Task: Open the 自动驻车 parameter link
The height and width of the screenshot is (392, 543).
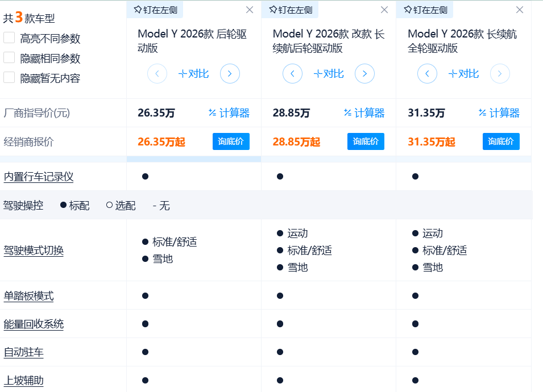Action: [x=23, y=352]
